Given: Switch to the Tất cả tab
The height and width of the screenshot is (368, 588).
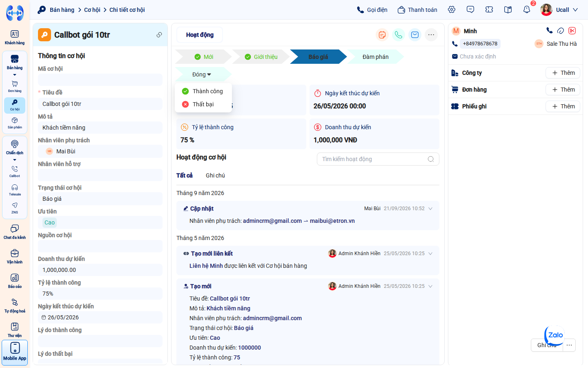Looking at the screenshot, I should (x=185, y=175).
